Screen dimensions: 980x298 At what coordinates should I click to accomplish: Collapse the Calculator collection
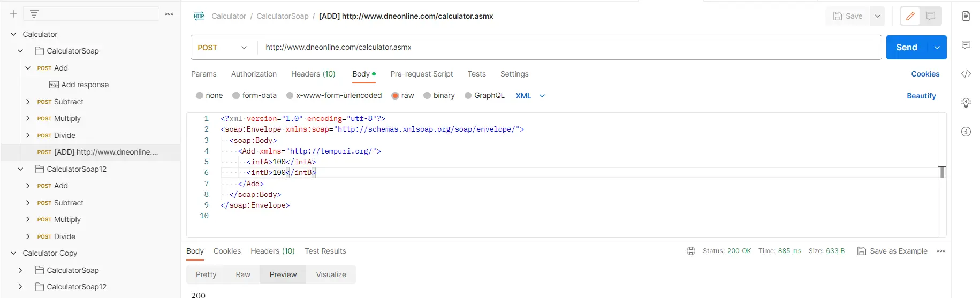point(13,34)
